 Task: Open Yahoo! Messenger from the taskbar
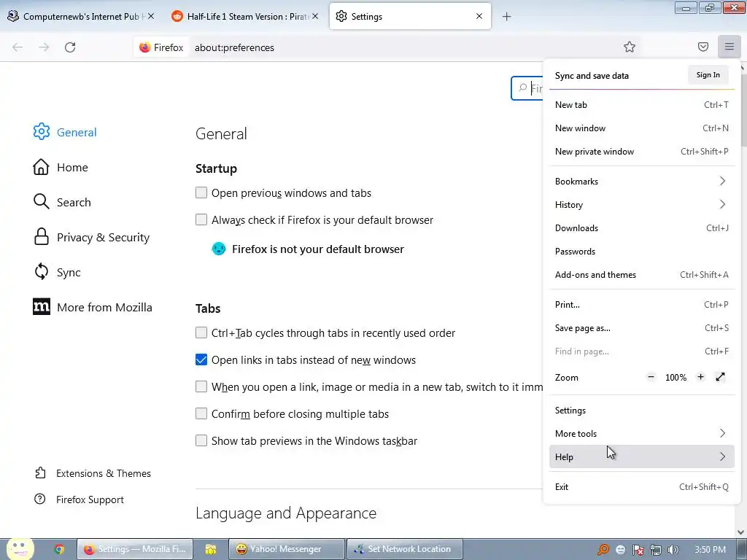click(286, 549)
